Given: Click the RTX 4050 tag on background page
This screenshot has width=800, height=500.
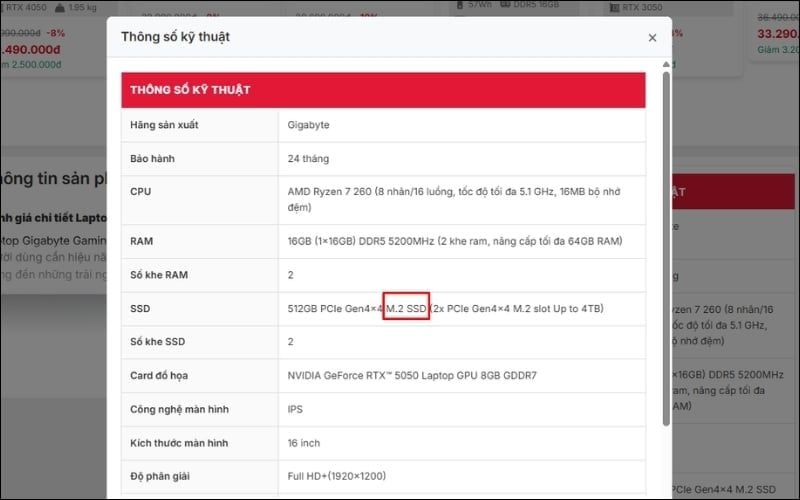Looking at the screenshot, I should click(24, 7).
